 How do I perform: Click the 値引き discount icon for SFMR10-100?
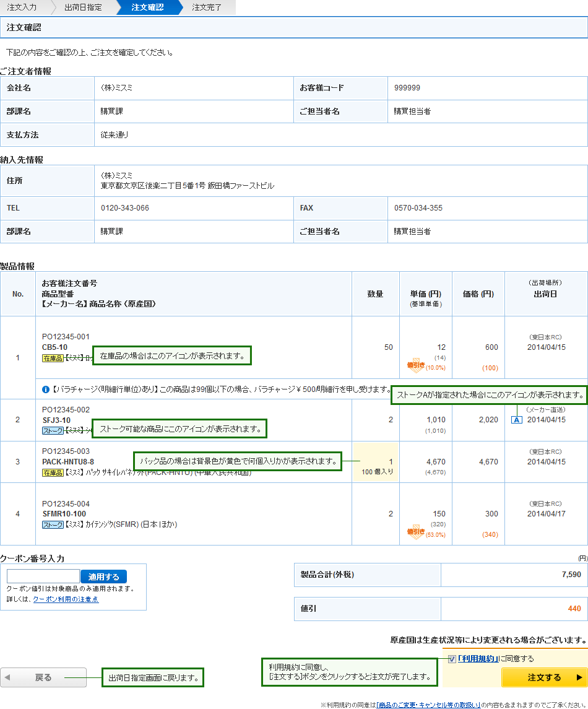416,532
